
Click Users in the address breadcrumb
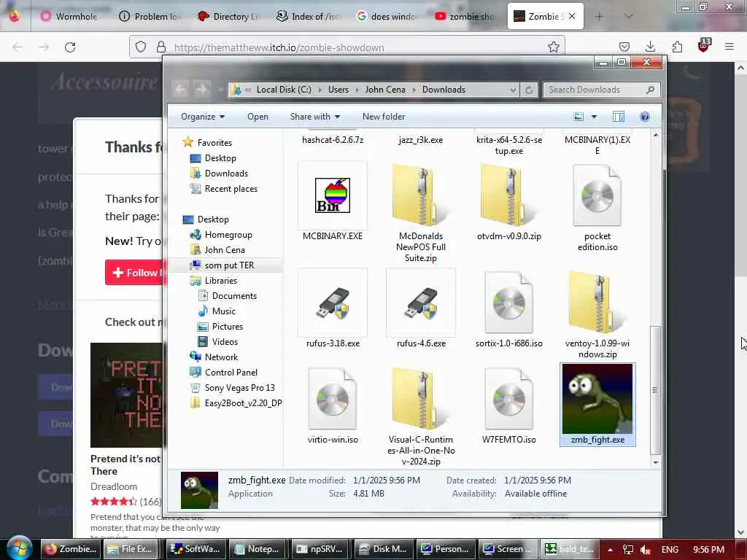pos(338,90)
